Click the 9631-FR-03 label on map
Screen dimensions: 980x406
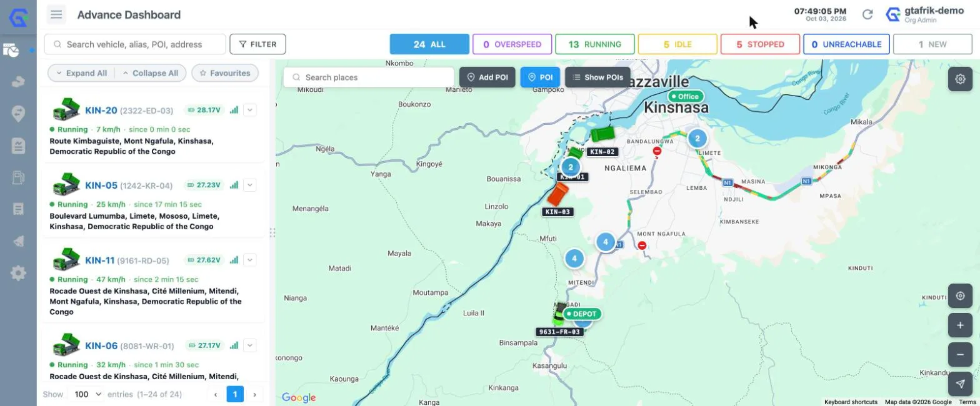tap(560, 332)
